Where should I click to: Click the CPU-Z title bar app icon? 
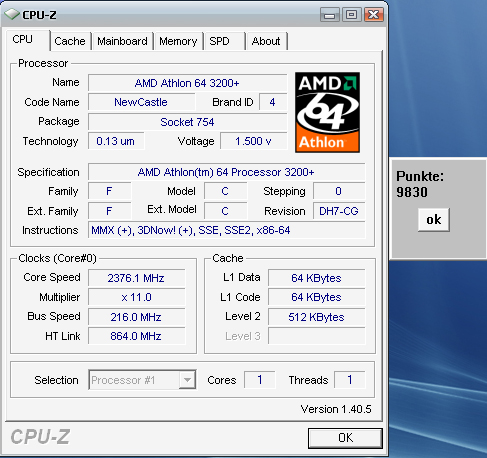pos(12,14)
